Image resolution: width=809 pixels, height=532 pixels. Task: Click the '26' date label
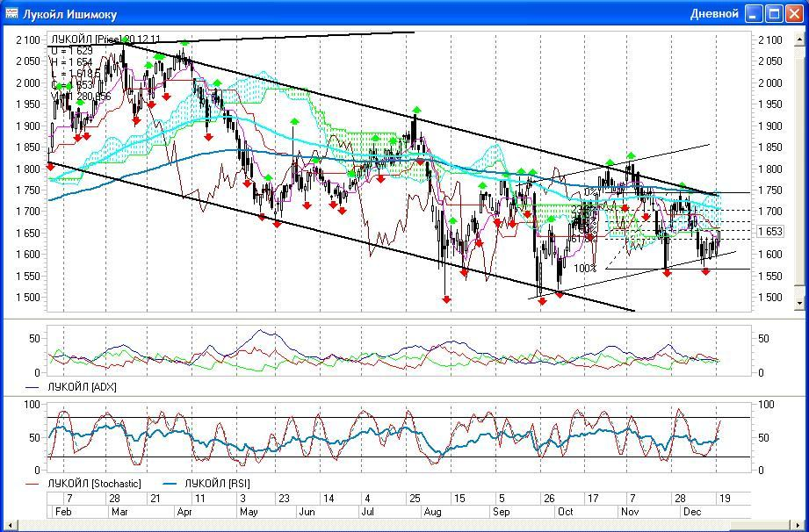pyautogui.click(x=549, y=499)
